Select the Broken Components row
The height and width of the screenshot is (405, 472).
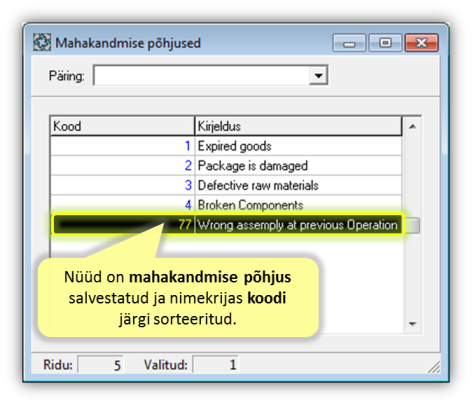coord(226,205)
